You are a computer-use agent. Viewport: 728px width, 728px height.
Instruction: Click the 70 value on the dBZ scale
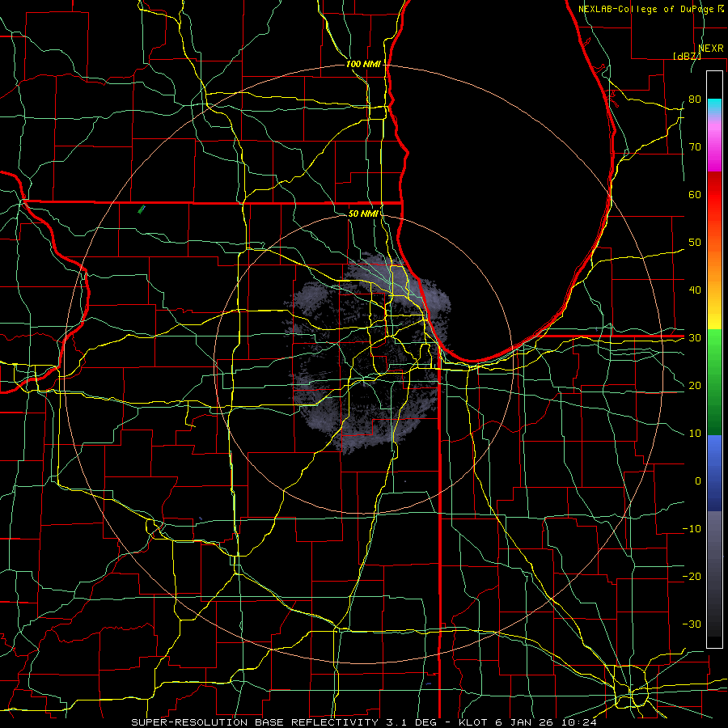pyautogui.click(x=695, y=146)
